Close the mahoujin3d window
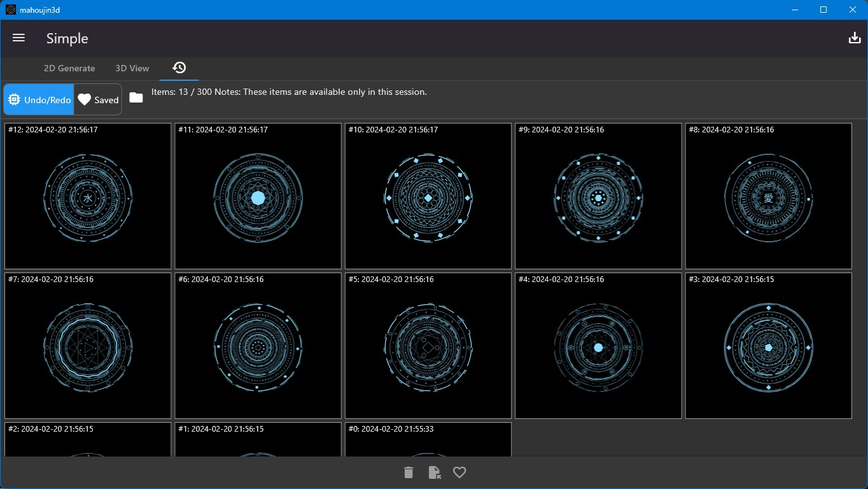The image size is (868, 489). pos(853,10)
